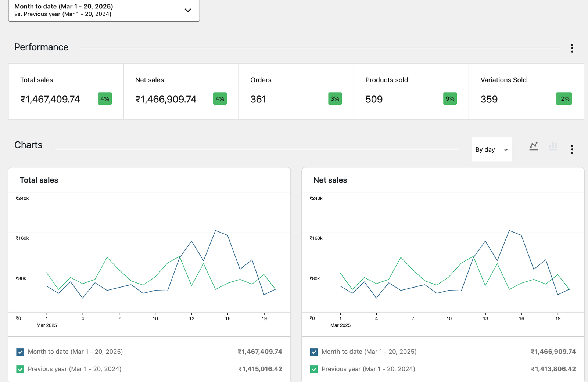
Task: Click the 9% badge on Products sold
Action: point(450,98)
